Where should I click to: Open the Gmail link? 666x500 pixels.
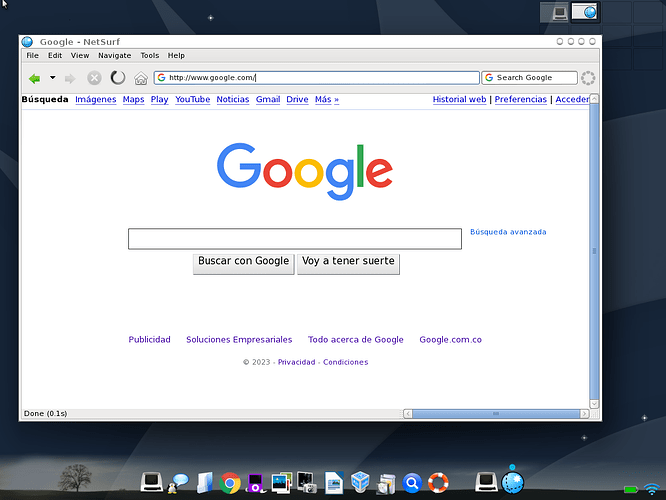[268, 99]
